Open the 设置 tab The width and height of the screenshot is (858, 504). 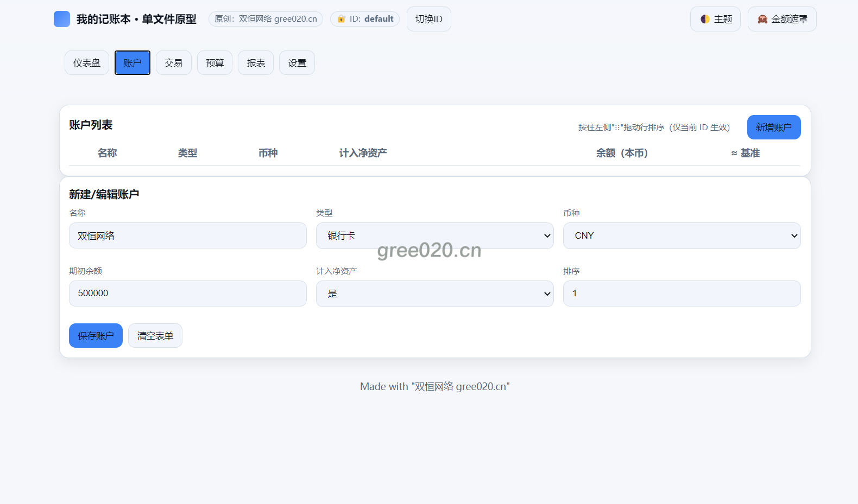[x=297, y=63]
